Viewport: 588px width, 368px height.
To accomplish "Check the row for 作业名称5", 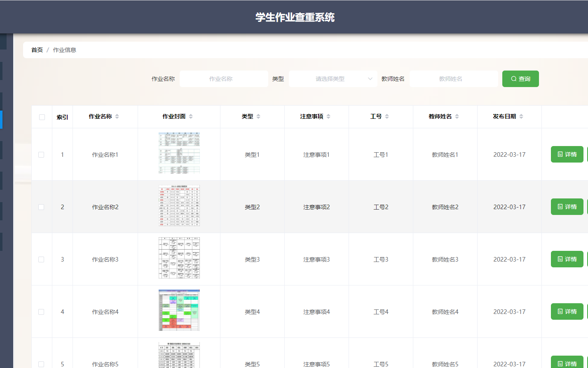I will click(41, 364).
